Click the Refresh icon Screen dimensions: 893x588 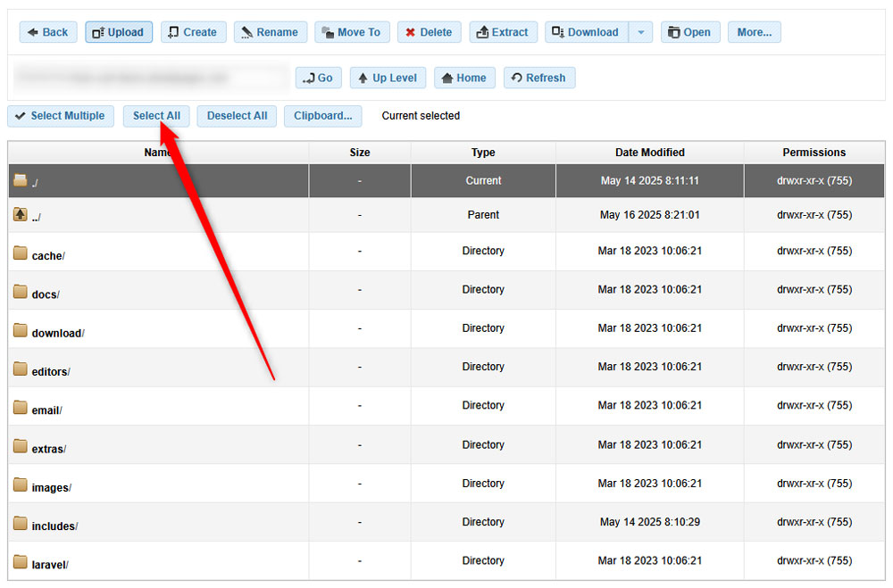pyautogui.click(x=518, y=77)
